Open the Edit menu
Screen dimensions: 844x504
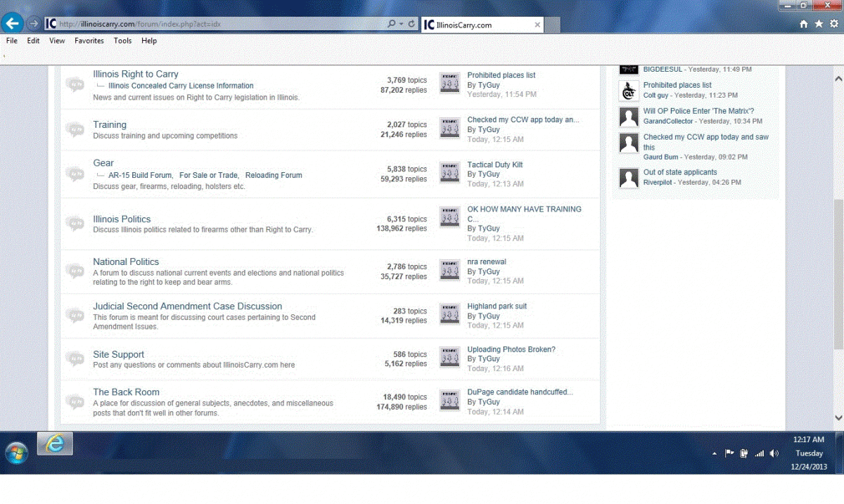coord(33,41)
